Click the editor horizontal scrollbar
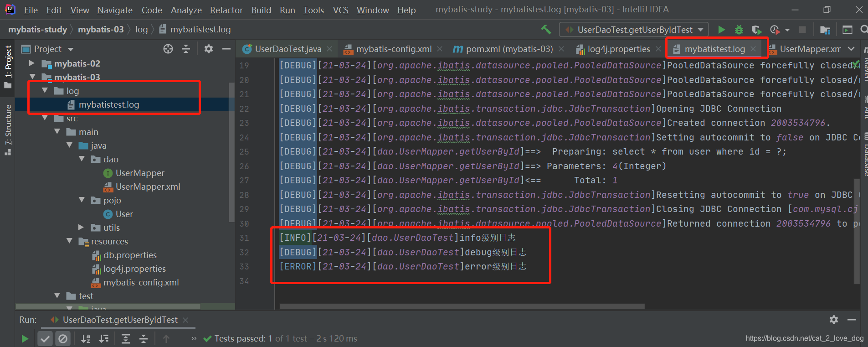 462,306
